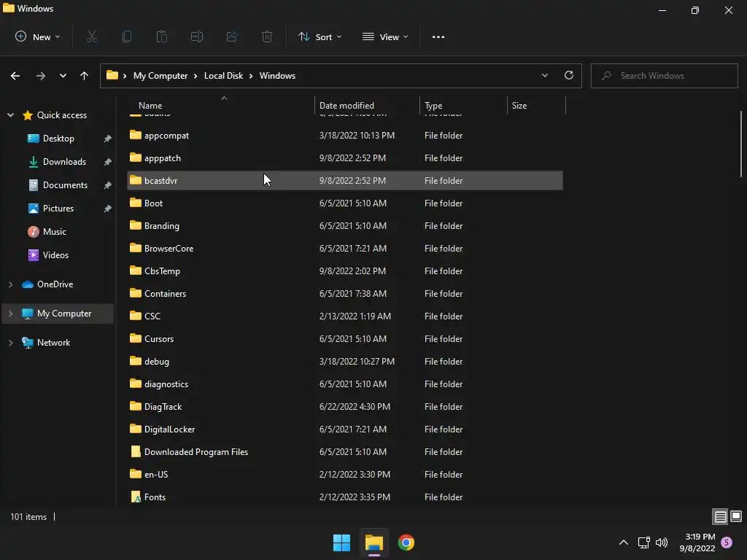The width and height of the screenshot is (747, 560).
Task: Expand the OneDrive tree node
Action: (x=10, y=284)
